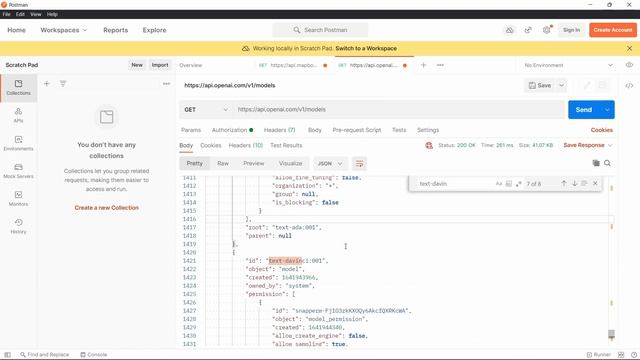
Task: Click the edit pencil icon next to Save
Action: pyautogui.click(x=587, y=85)
